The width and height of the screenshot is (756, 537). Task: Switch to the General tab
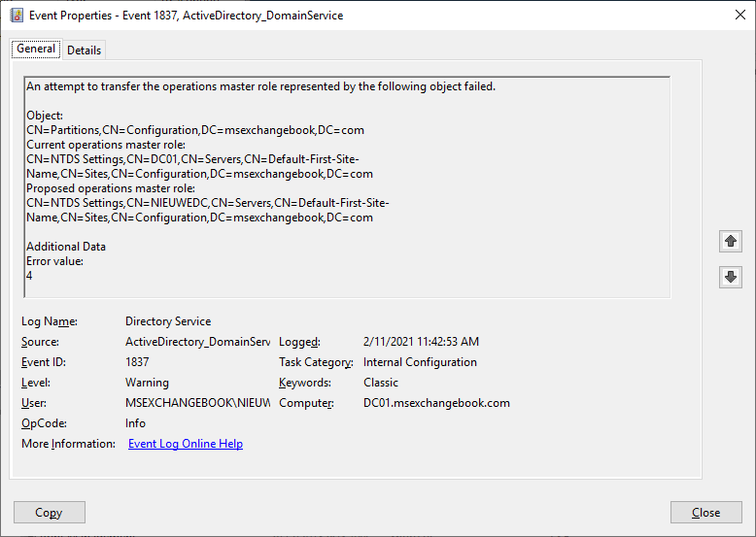click(36, 50)
